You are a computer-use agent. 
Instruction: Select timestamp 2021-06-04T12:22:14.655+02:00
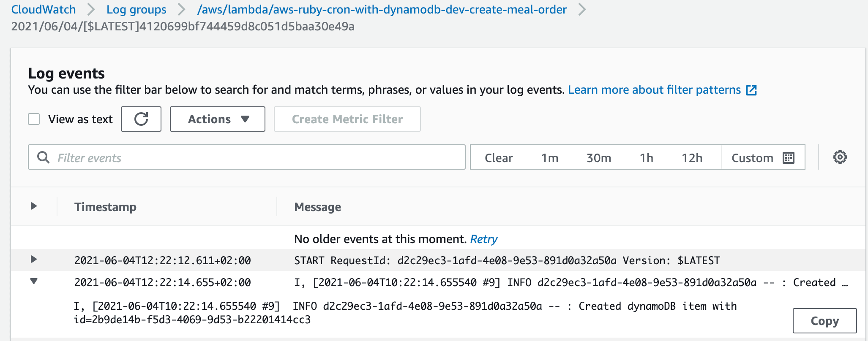pos(163,282)
